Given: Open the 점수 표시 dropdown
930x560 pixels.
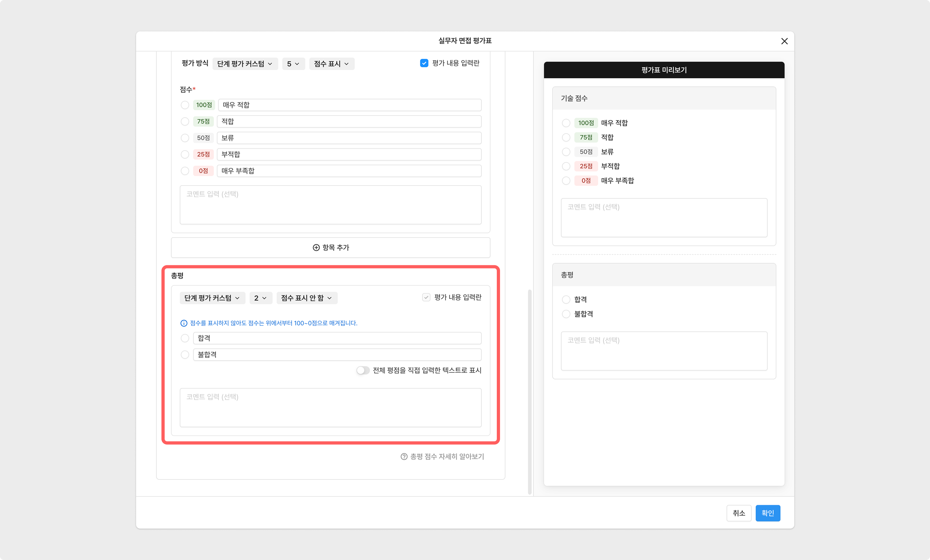Looking at the screenshot, I should point(331,64).
